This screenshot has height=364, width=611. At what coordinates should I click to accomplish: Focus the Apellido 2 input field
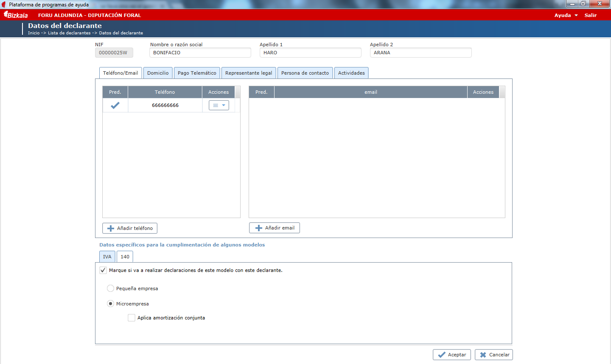click(421, 53)
